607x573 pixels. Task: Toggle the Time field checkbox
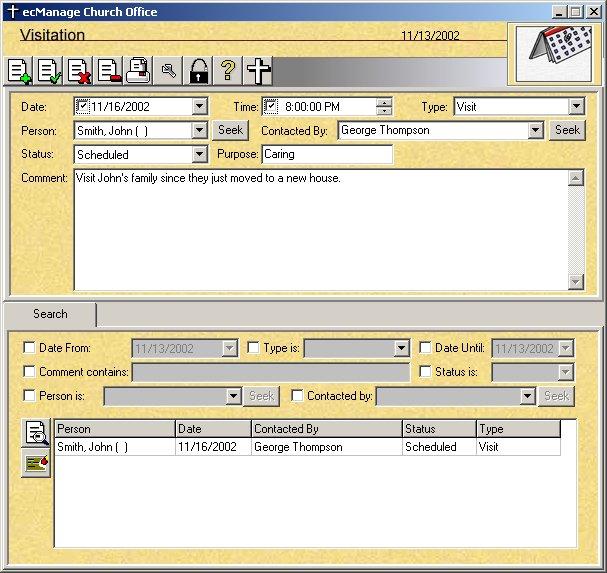pyautogui.click(x=270, y=106)
